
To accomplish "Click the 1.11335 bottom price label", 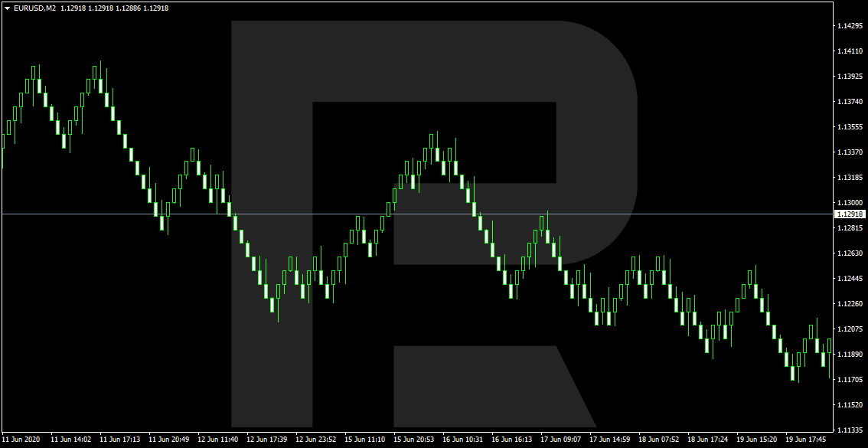I will [849, 430].
